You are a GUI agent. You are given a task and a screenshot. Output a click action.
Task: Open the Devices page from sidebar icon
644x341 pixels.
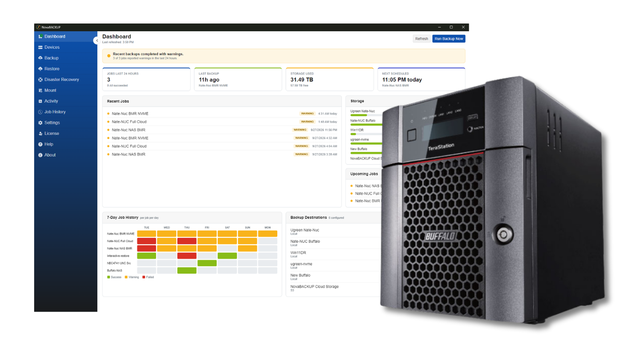tap(40, 47)
